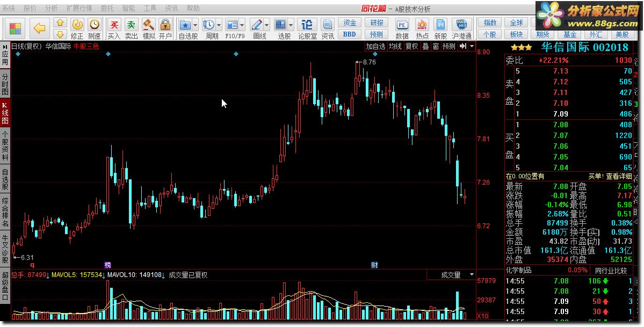Click the 周期 period clock icon
The width and height of the screenshot is (644, 327).
[208, 25]
